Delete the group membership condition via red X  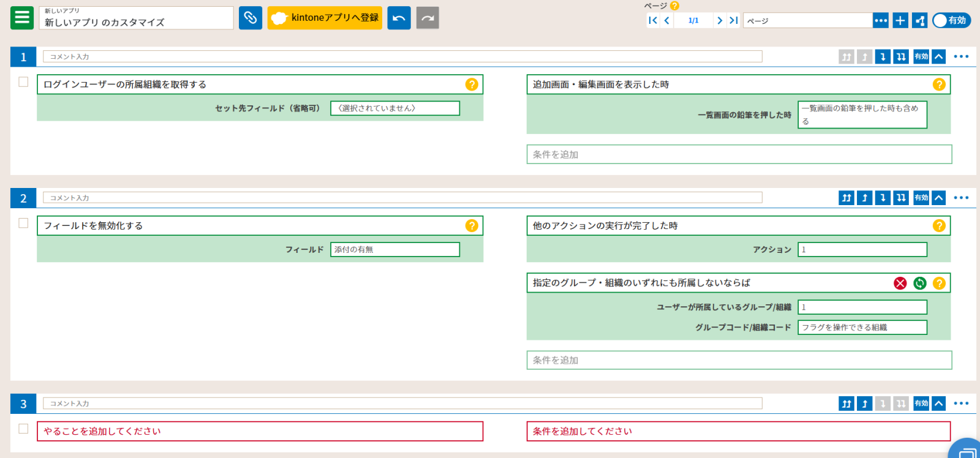[x=900, y=283]
